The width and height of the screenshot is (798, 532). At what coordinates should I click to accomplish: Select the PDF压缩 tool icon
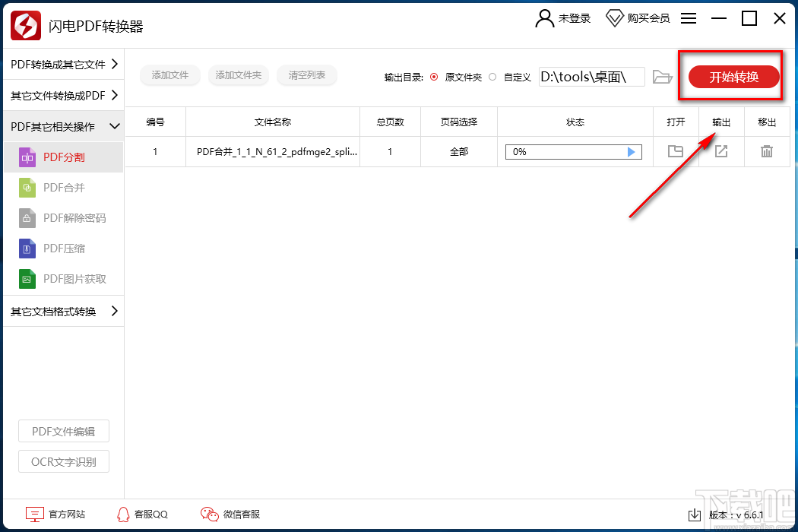pyautogui.click(x=27, y=249)
